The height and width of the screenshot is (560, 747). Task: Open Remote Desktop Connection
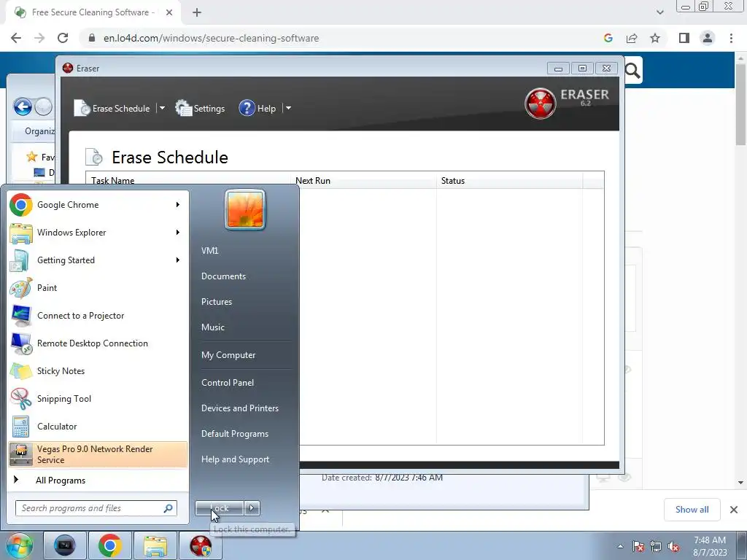coord(98,343)
